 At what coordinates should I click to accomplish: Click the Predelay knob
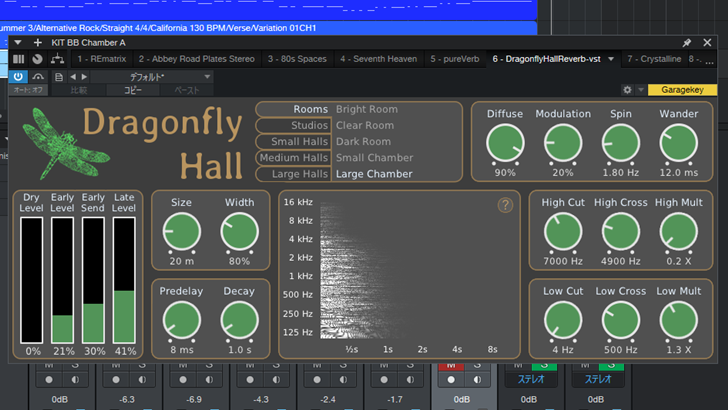pos(182,320)
